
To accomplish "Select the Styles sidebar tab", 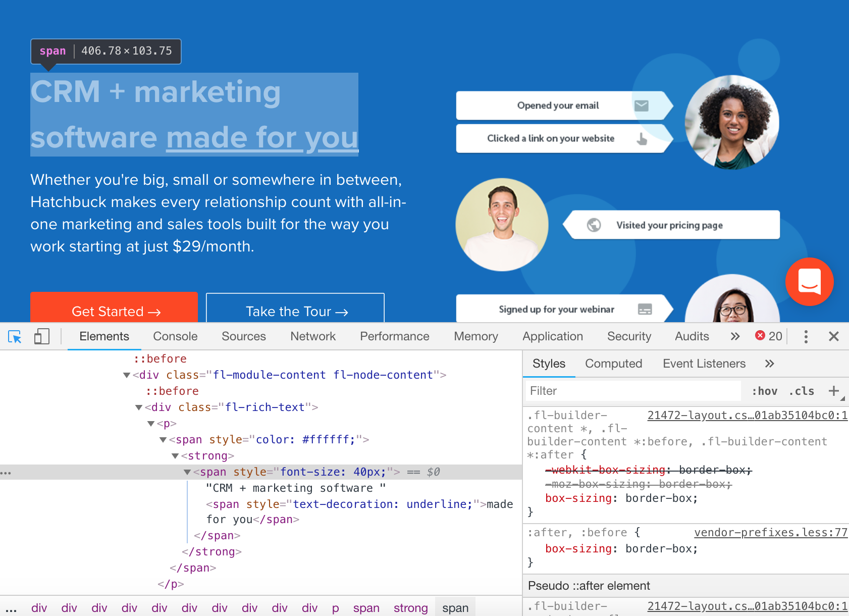I will point(549,364).
